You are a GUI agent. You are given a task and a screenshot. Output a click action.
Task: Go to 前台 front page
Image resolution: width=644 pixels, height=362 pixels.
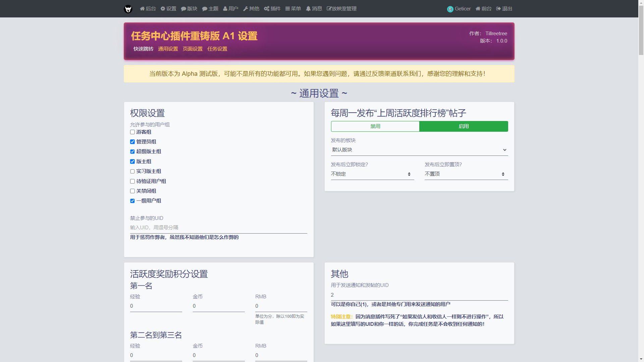(x=484, y=9)
